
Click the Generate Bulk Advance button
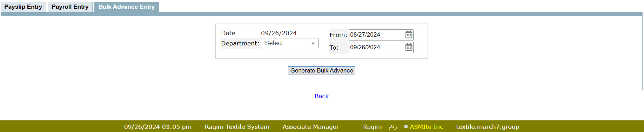click(322, 70)
